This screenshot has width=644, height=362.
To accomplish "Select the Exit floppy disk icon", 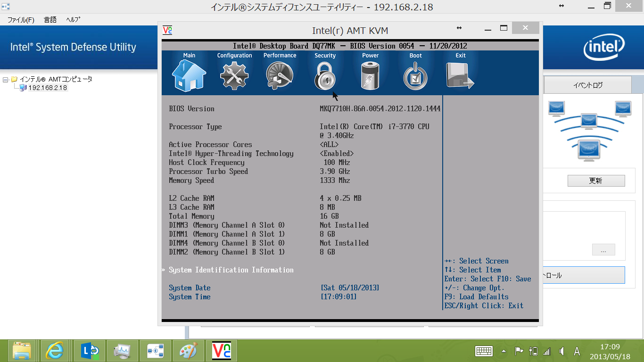I will tap(460, 75).
